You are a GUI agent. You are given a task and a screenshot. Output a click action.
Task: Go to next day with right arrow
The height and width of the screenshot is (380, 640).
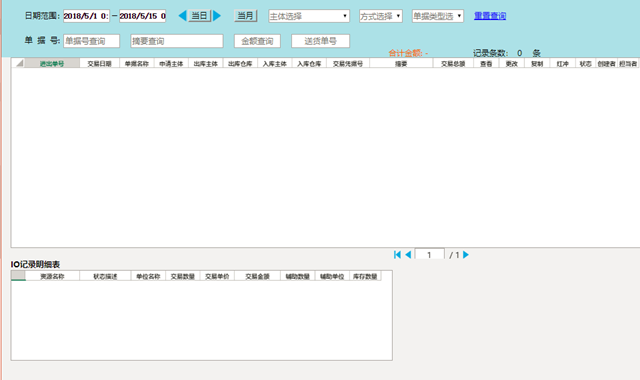coord(217,16)
